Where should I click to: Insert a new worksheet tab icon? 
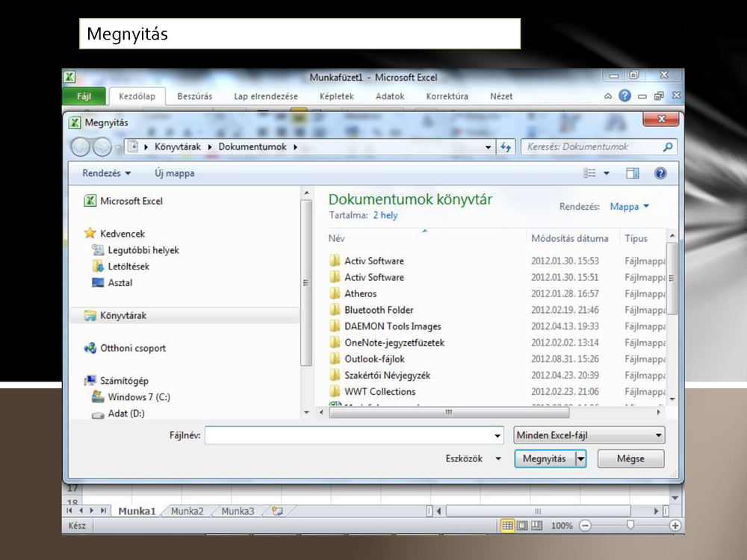277,511
